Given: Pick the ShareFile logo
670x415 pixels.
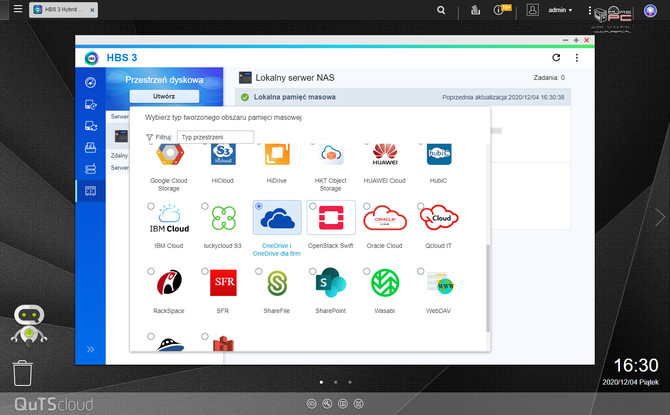Looking at the screenshot, I should point(277,283).
